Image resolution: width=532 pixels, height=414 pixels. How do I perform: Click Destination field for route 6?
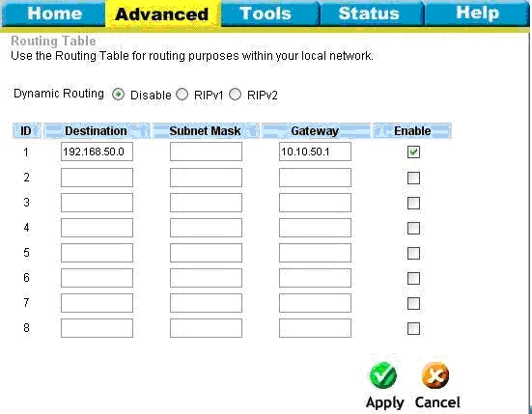98,278
